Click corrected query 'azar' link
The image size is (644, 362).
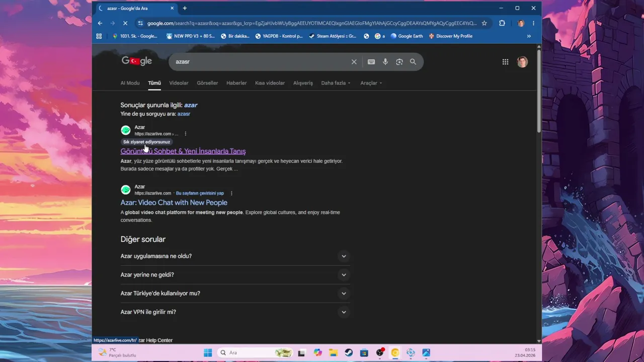191,105
